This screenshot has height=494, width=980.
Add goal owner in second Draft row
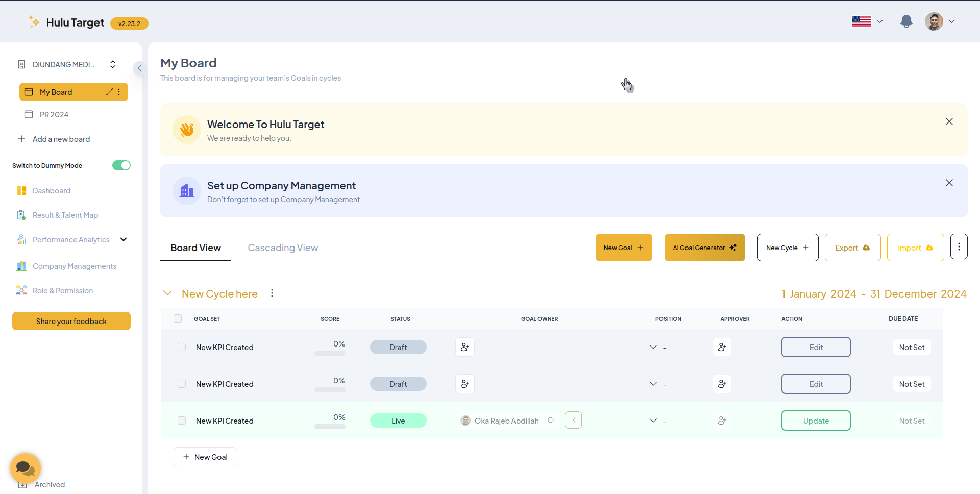click(465, 384)
